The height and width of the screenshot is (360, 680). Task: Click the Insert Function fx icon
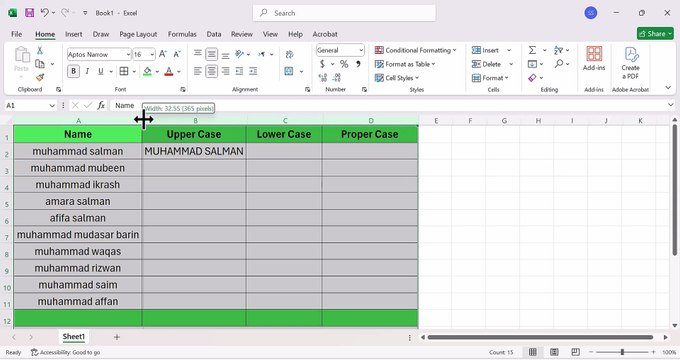tap(101, 105)
